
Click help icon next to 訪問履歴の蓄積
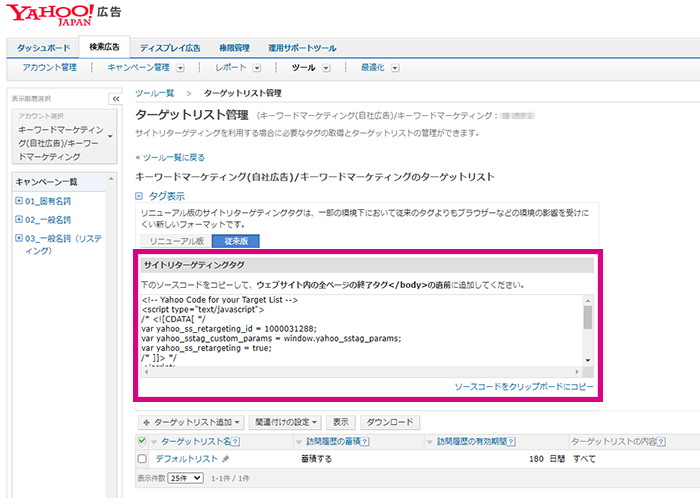pos(365,442)
